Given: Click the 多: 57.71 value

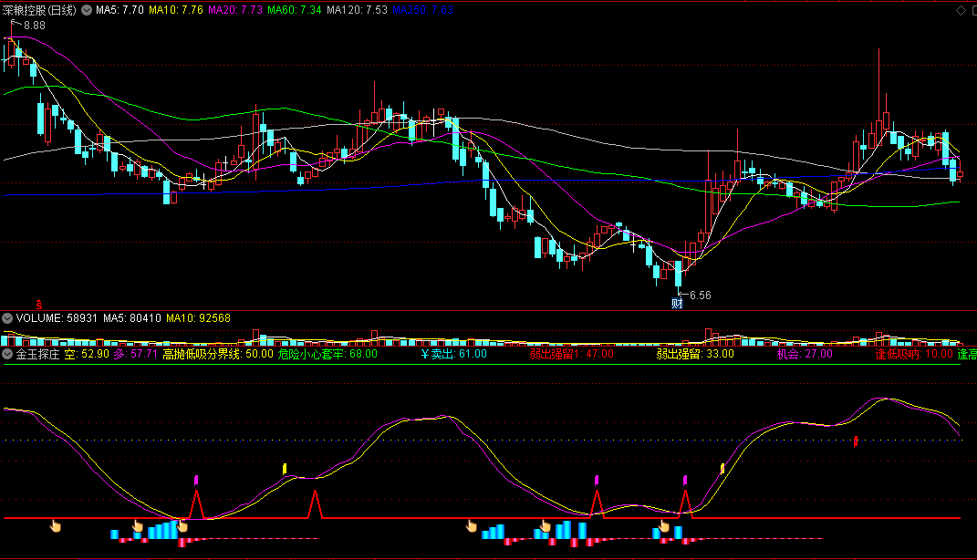Looking at the screenshot, I should pyautogui.click(x=135, y=354).
